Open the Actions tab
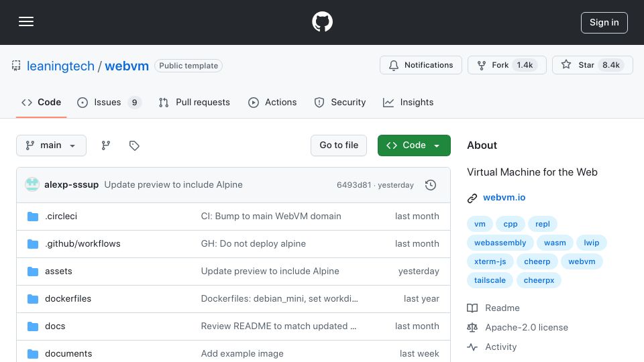 [x=272, y=102]
